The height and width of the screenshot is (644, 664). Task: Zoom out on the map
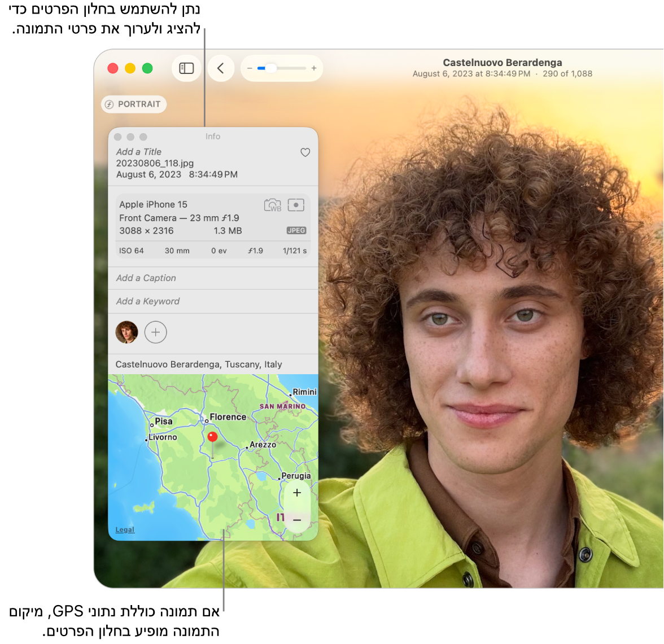point(297,520)
